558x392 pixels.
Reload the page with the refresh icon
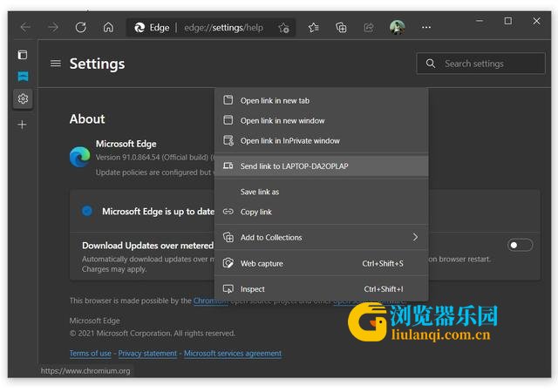pos(81,27)
